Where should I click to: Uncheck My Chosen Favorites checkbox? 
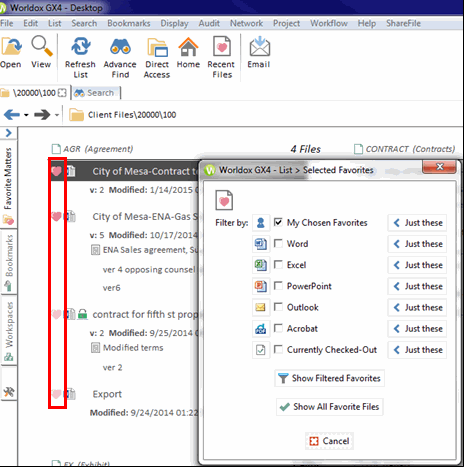pos(278,222)
